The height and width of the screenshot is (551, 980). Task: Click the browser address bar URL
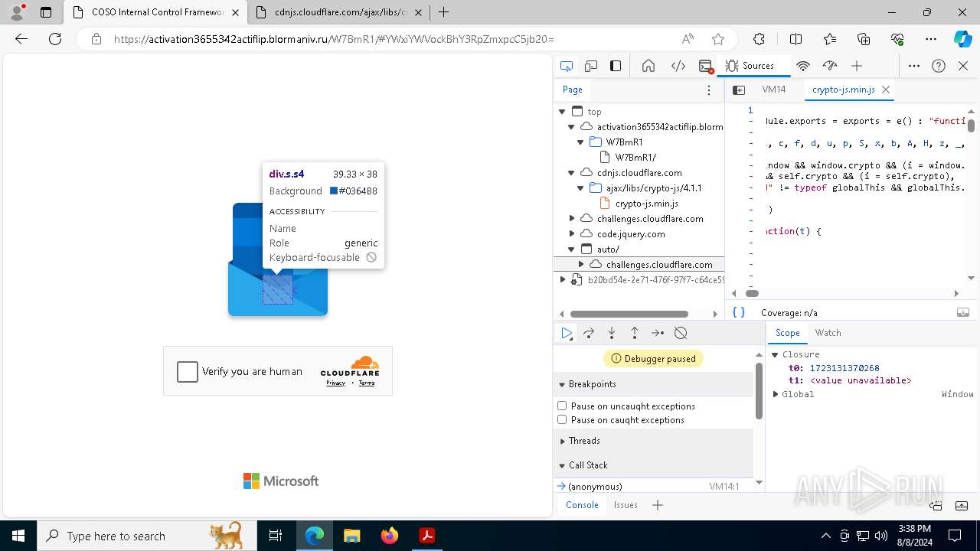click(x=333, y=39)
